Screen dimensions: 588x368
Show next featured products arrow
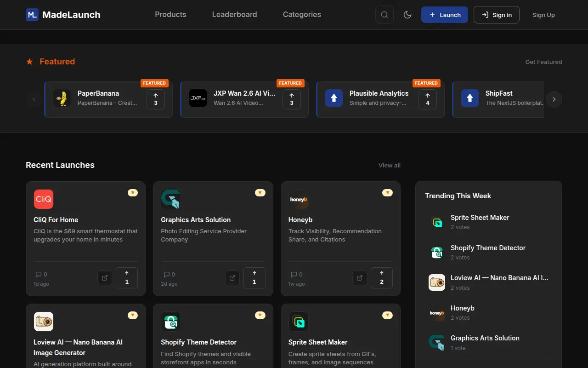coord(554,99)
